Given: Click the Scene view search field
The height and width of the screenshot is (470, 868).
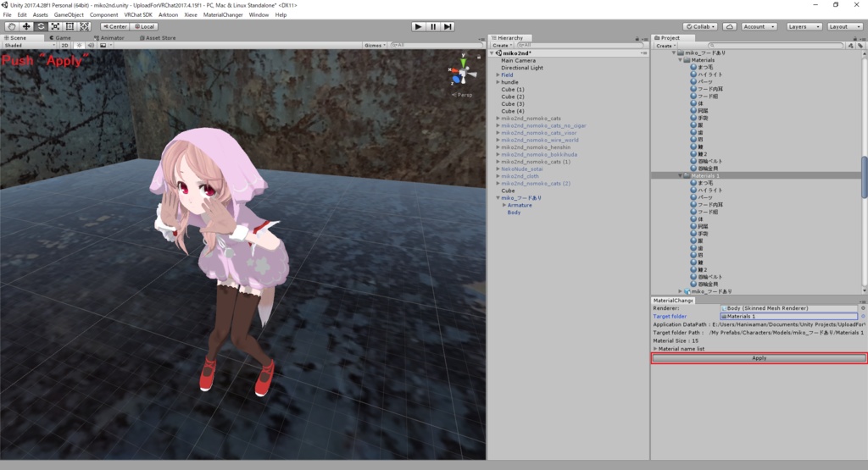Looking at the screenshot, I should 437,46.
